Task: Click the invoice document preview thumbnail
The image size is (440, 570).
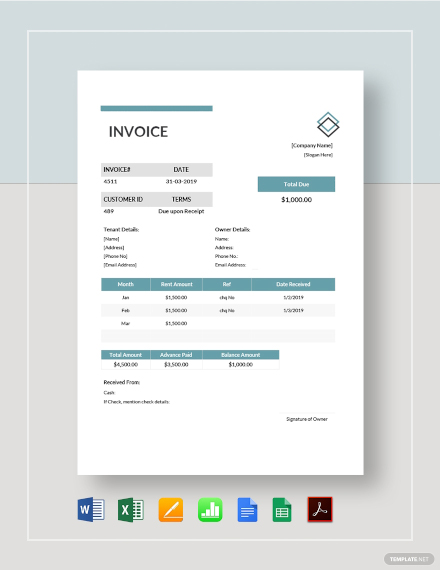Action: pos(220,273)
